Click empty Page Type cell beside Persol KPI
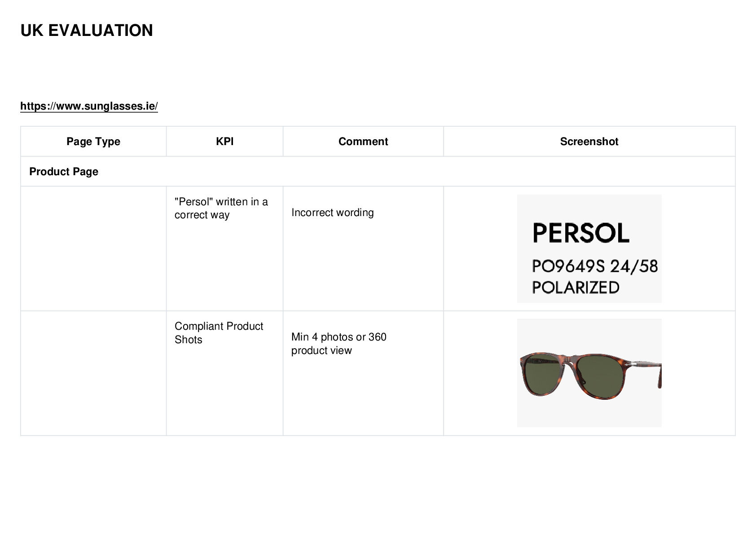Viewport: 756px width, 535px height. [93, 248]
